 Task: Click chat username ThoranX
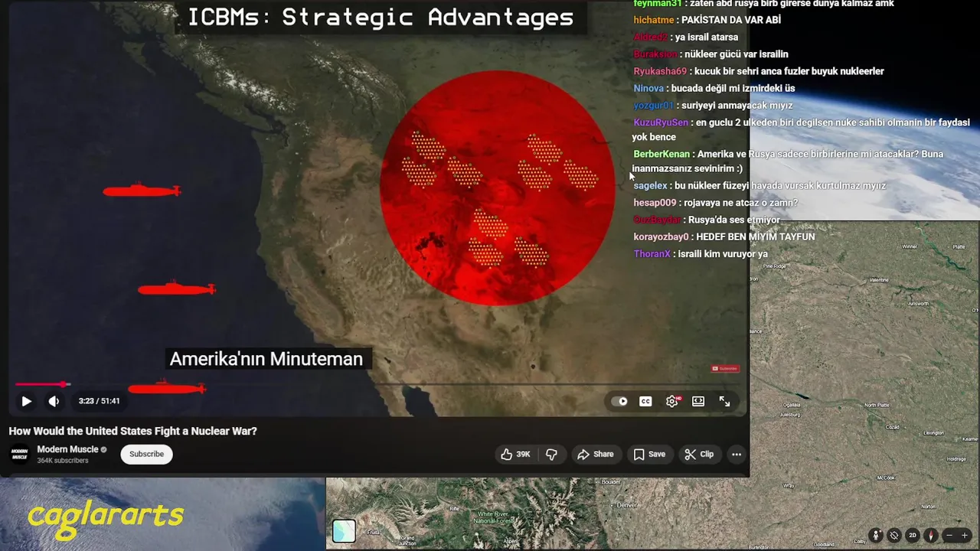652,254
